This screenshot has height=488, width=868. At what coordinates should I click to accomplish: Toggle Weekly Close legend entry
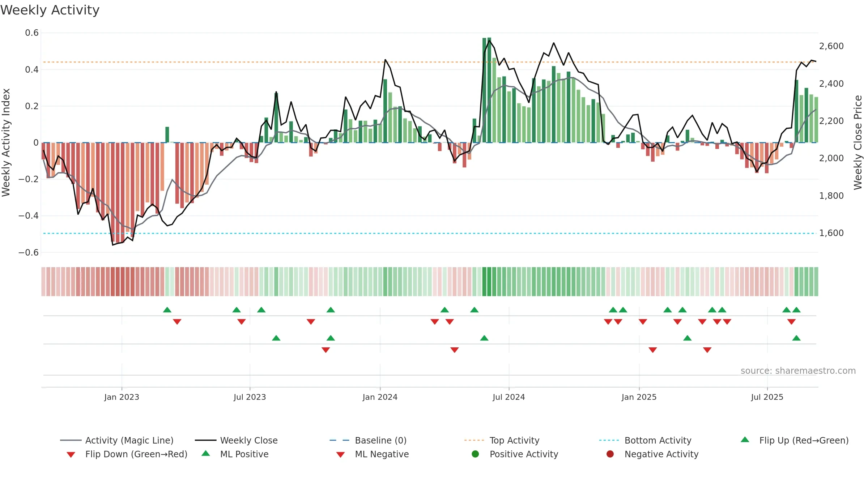236,440
